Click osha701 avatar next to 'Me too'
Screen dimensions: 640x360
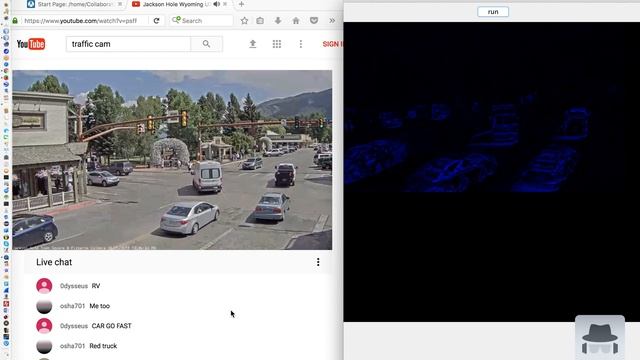pos(44,306)
